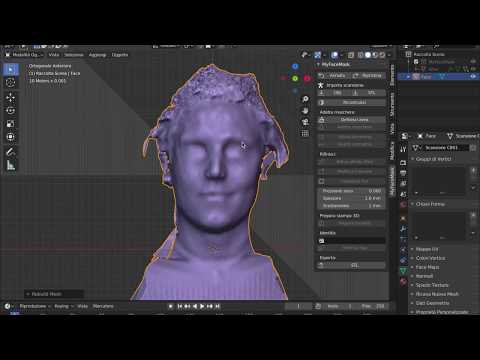
Task: Expand the Spazio Texture panel
Action: [413, 285]
